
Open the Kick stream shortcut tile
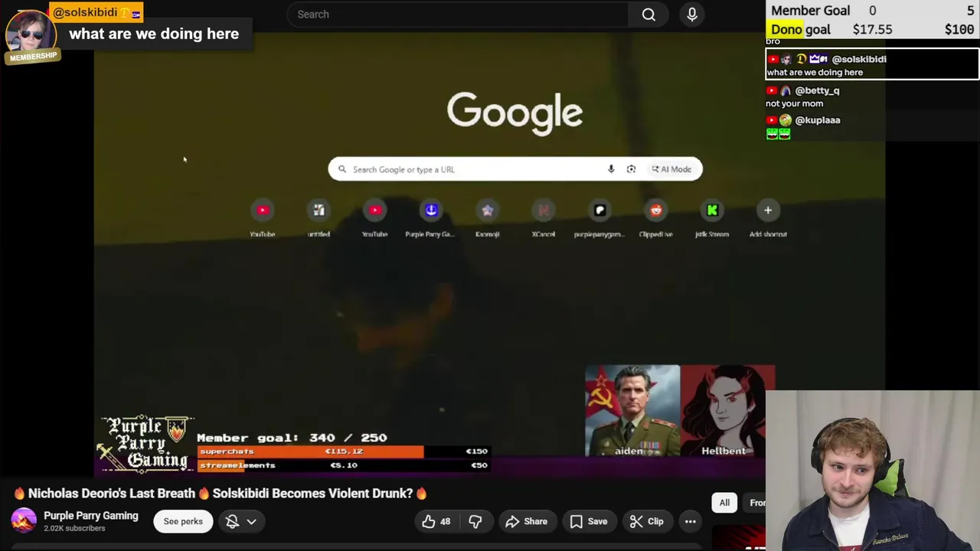pyautogui.click(x=712, y=218)
